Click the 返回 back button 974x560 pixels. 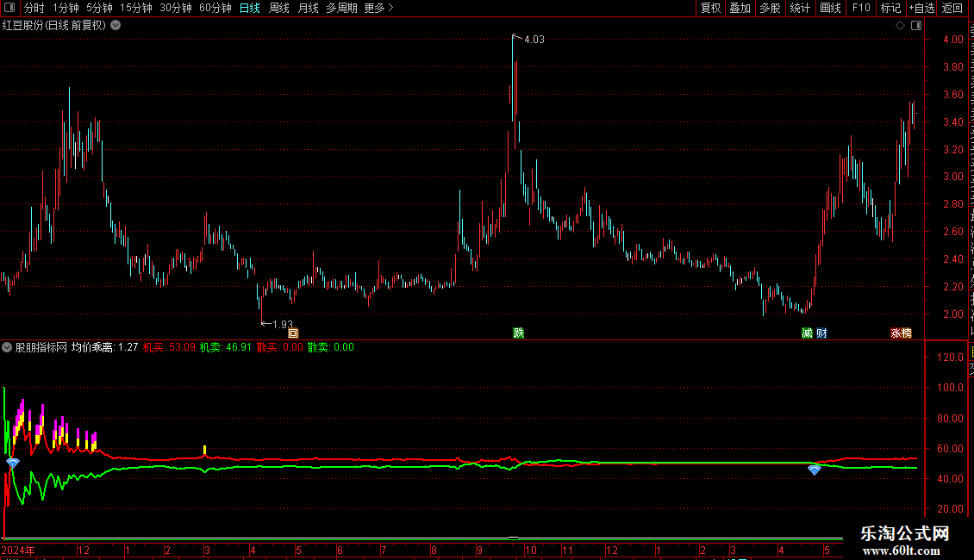(x=952, y=8)
